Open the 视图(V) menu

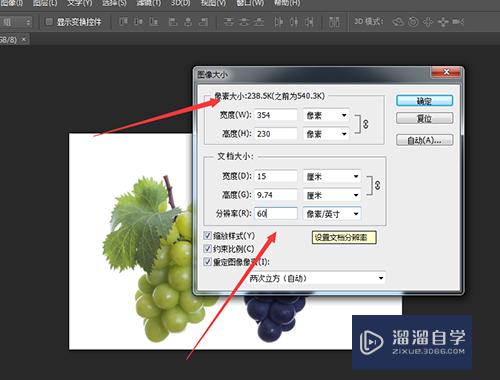coord(213,3)
